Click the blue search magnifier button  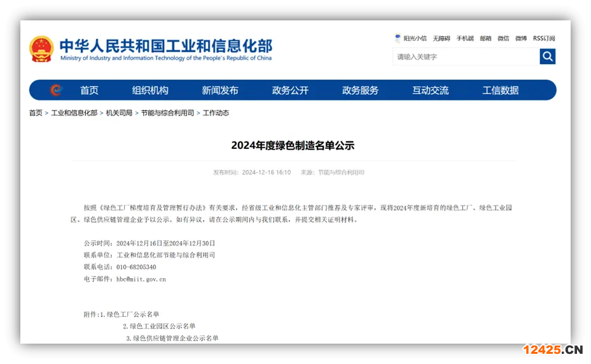(x=547, y=57)
